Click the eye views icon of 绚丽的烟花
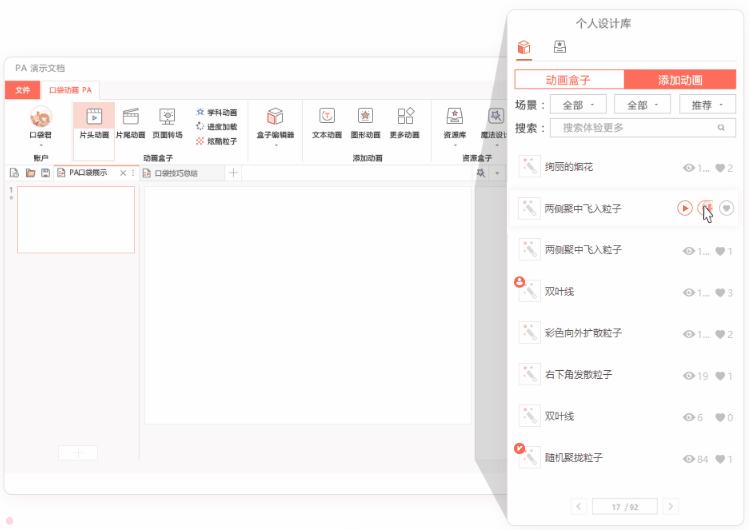749x530 pixels. [x=689, y=168]
